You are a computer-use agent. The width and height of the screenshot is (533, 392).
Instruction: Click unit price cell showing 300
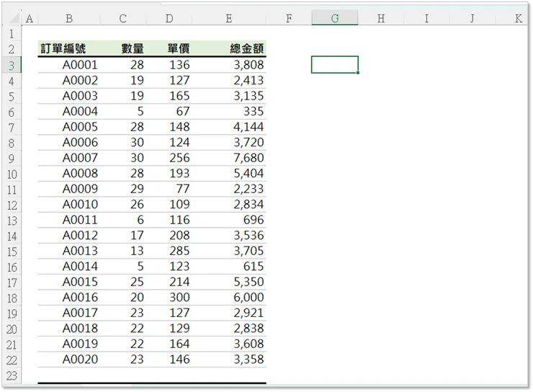tap(179, 298)
